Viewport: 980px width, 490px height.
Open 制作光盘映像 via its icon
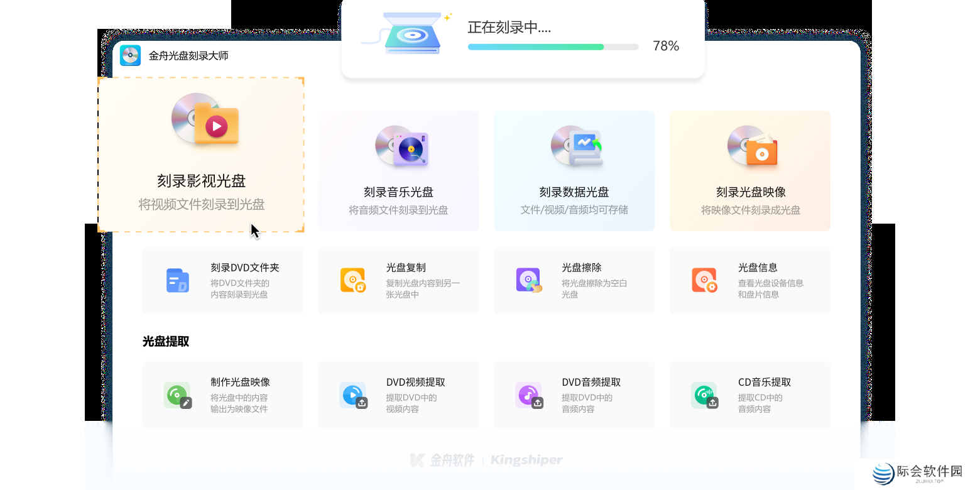[178, 395]
